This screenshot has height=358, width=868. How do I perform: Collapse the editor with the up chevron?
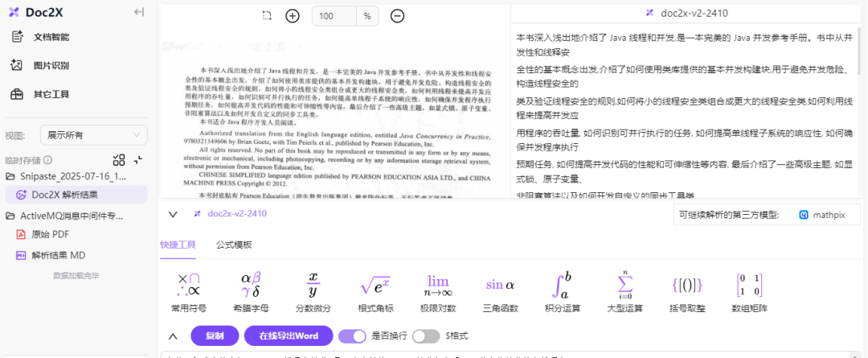pyautogui.click(x=173, y=335)
